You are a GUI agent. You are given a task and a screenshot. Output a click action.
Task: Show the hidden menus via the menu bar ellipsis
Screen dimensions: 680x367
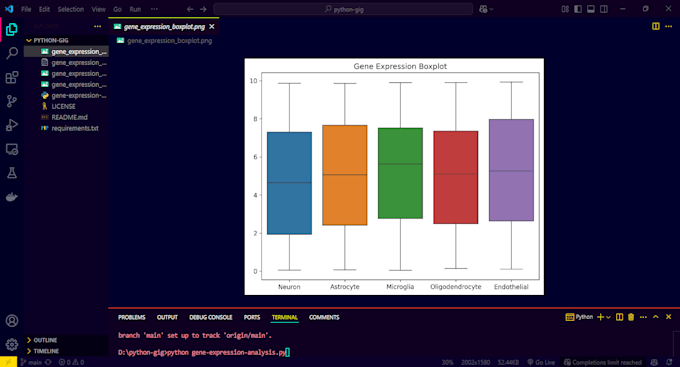[154, 9]
